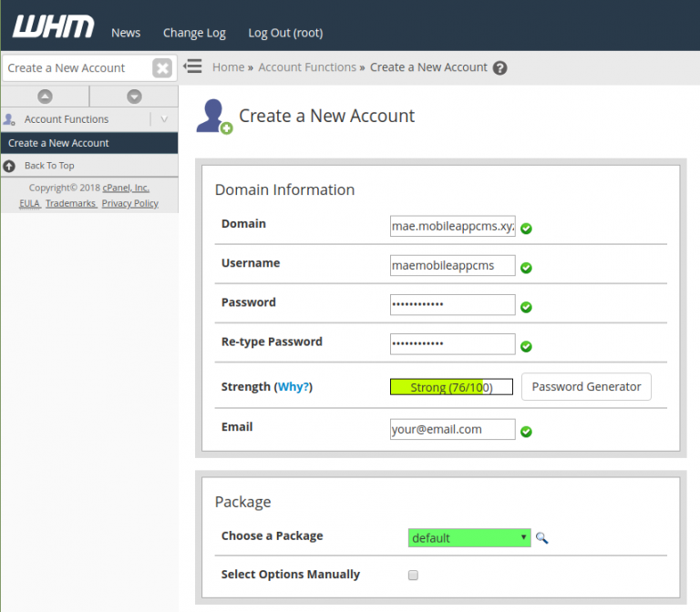The image size is (700, 612).
Task: Click the sidebar scroll up arrow
Action: (x=45, y=97)
